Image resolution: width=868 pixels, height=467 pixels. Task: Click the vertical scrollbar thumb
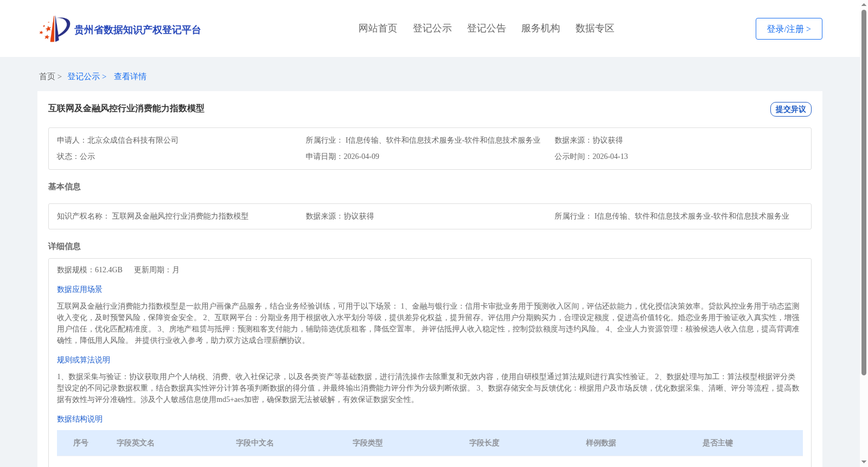pyautogui.click(x=864, y=193)
